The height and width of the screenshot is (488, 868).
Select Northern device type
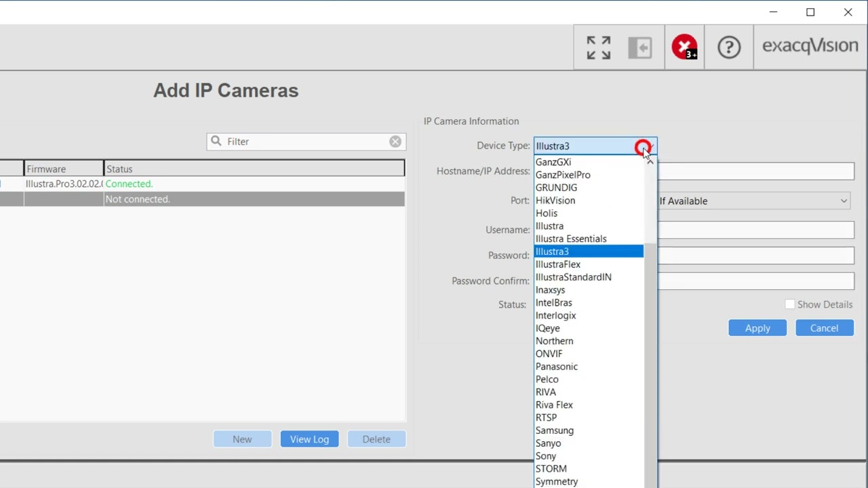pos(589,342)
